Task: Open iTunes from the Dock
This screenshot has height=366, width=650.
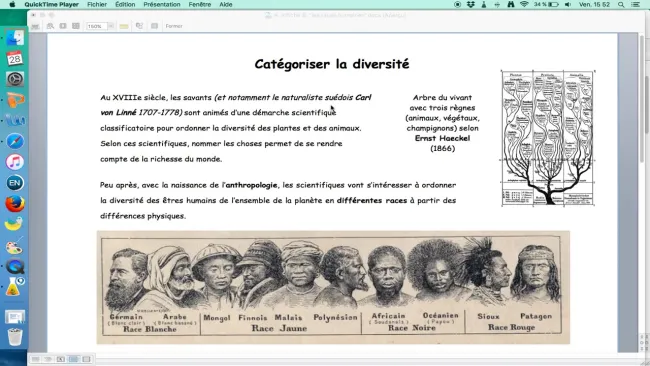Action: click(15, 162)
